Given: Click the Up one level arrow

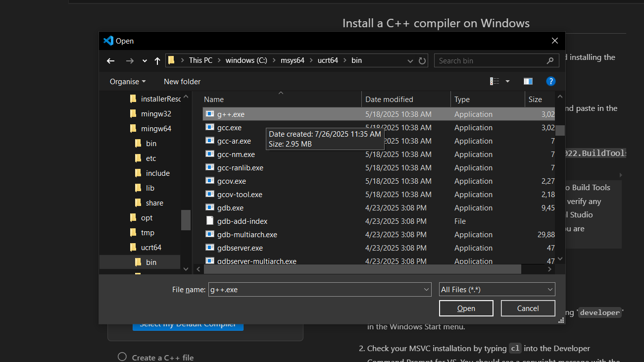Looking at the screenshot, I should point(157,61).
